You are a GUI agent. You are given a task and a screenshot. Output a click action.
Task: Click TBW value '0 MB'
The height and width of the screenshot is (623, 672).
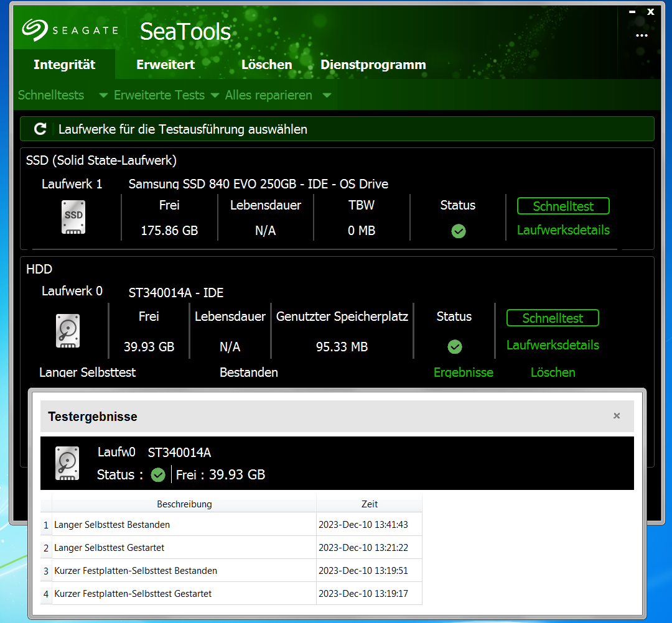[x=362, y=230]
